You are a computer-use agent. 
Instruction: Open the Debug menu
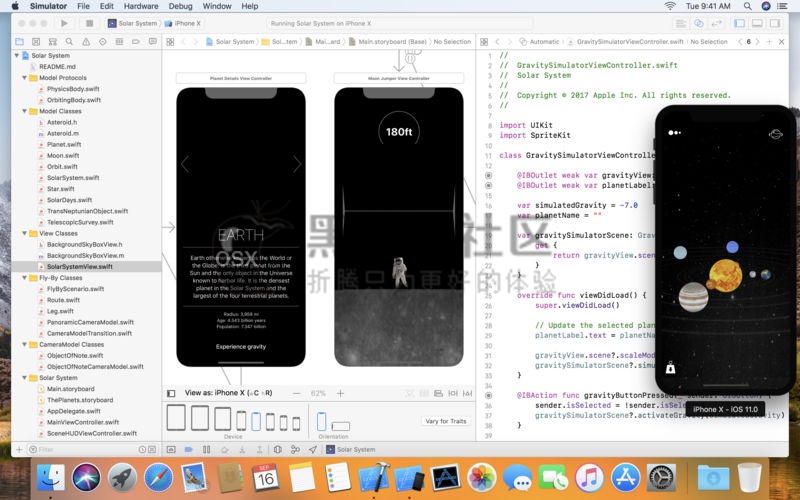pyautogui.click(x=180, y=6)
